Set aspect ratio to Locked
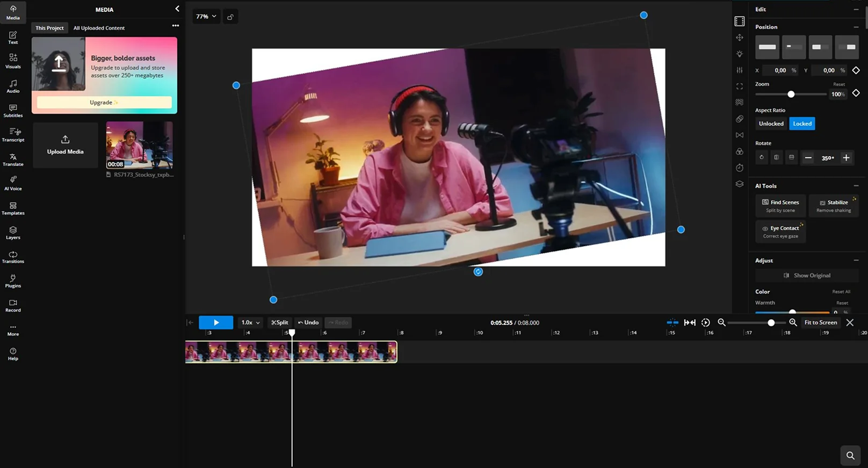 point(802,124)
